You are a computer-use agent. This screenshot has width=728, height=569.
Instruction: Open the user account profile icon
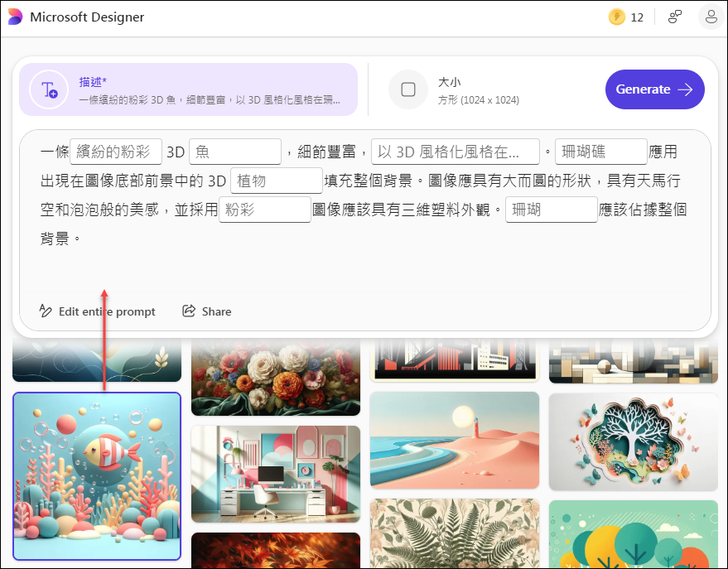coord(711,17)
